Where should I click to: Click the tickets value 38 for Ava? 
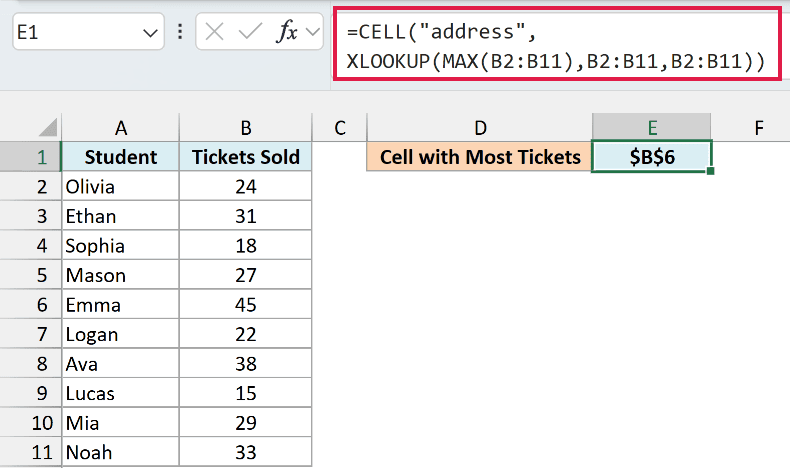point(245,364)
